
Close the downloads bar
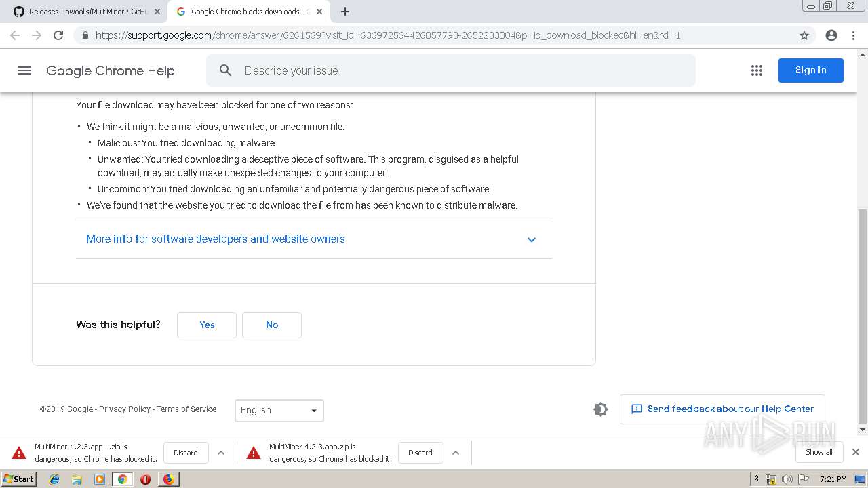pyautogui.click(x=856, y=452)
